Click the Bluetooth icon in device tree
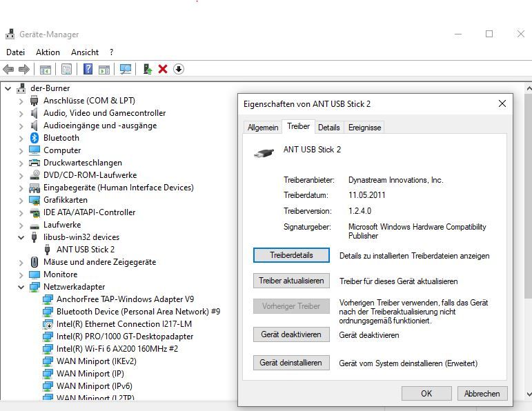Image resolution: width=532 pixels, height=411 pixels. (x=35, y=138)
